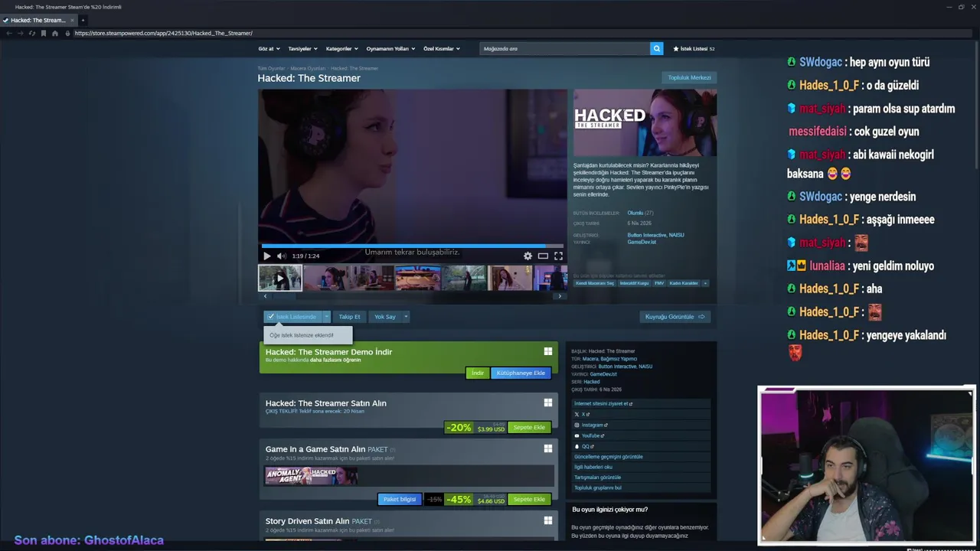Click the blue store search magnifier button

coord(657,48)
